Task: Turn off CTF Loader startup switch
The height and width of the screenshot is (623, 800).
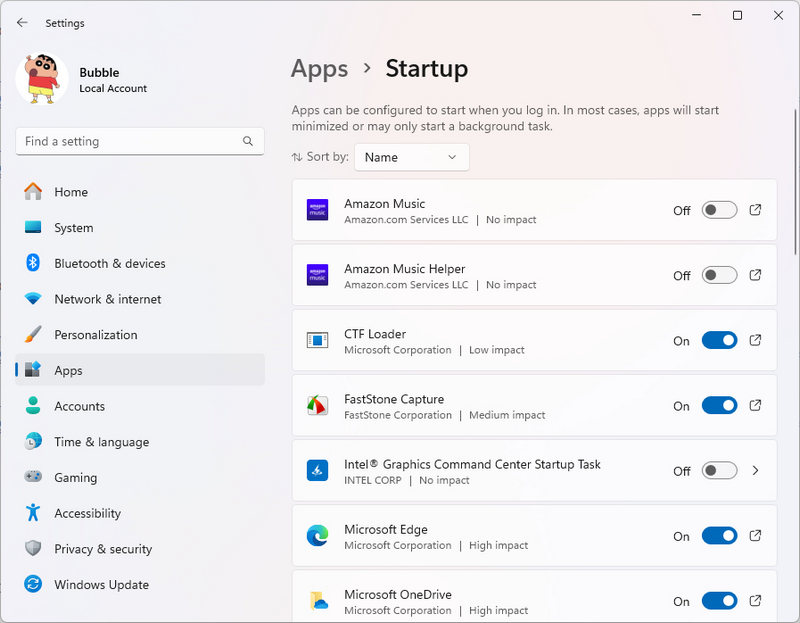Action: point(719,340)
